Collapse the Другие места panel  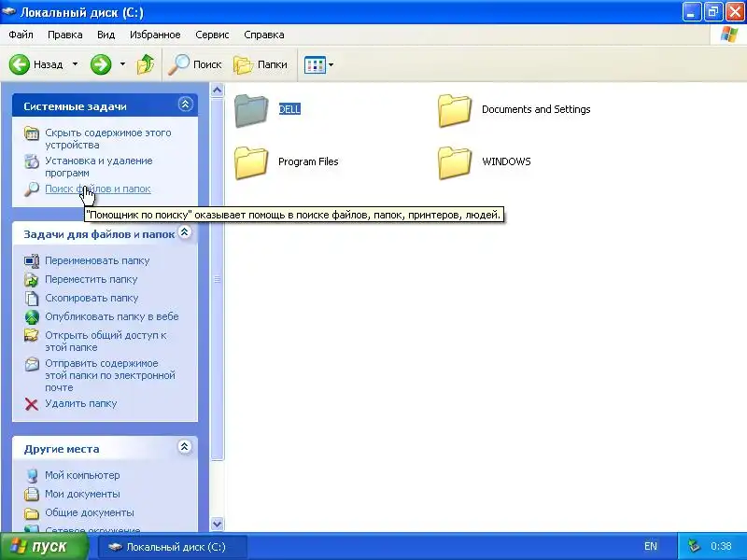point(184,446)
